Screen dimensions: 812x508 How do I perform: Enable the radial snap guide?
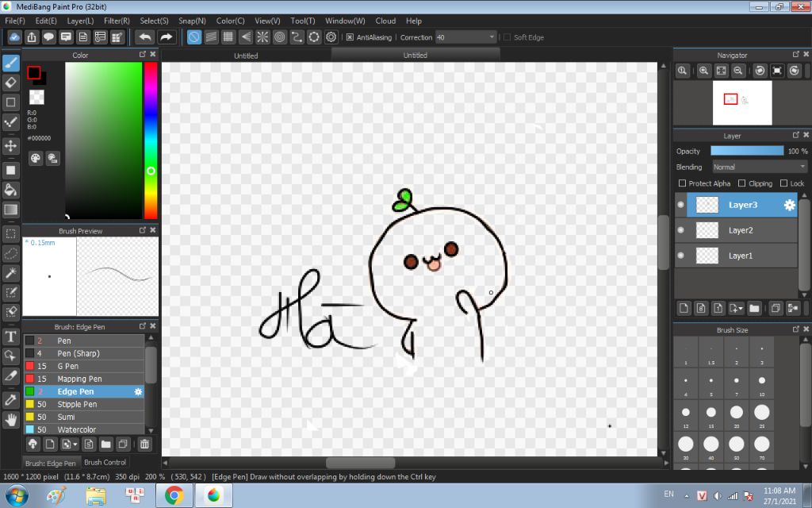pyautogui.click(x=262, y=37)
